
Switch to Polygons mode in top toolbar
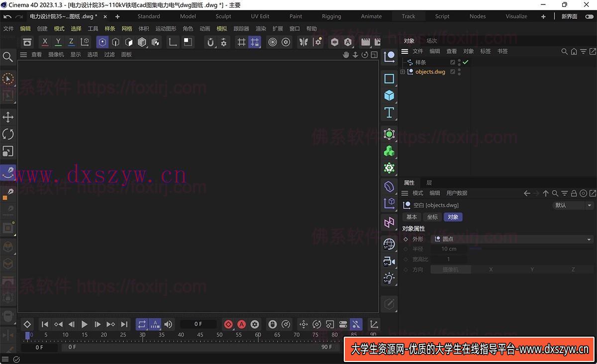coord(129,42)
